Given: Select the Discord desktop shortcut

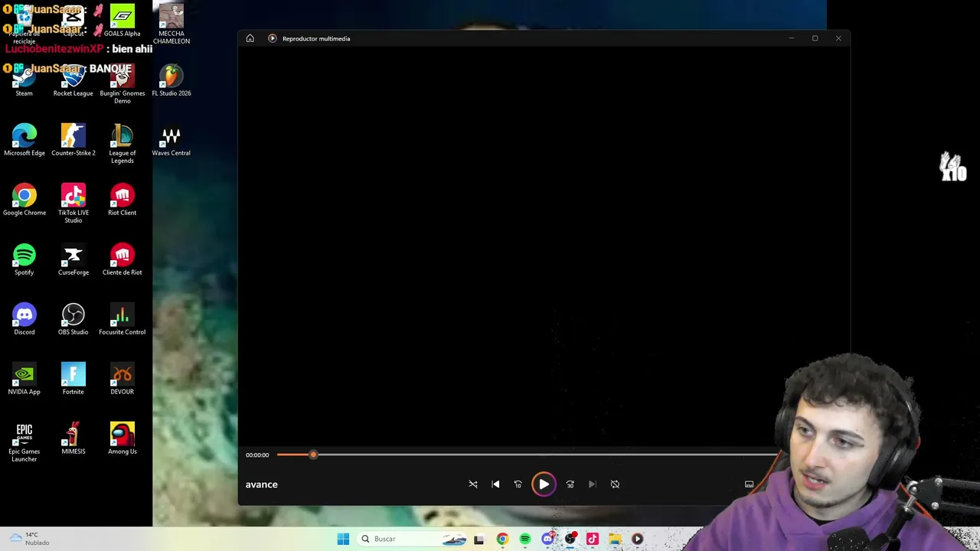Looking at the screenshot, I should point(24,319).
